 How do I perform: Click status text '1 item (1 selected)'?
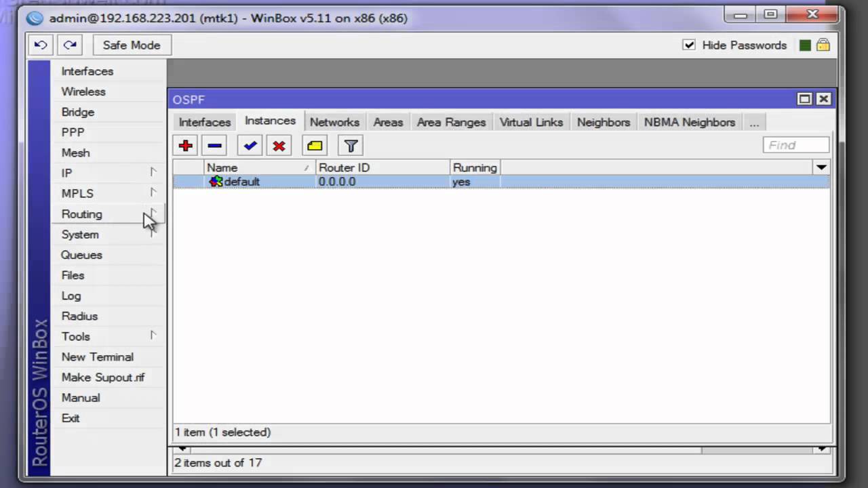pos(223,432)
